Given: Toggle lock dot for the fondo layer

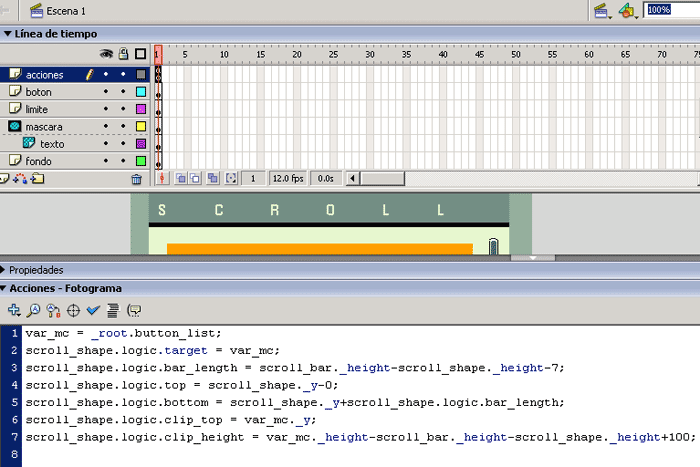Looking at the screenshot, I should tap(123, 160).
